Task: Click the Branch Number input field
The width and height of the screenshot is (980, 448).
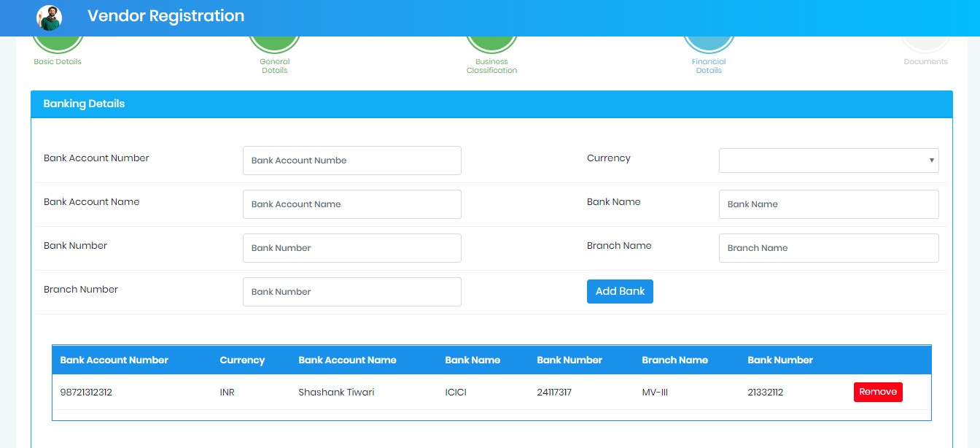Action: 352,292
